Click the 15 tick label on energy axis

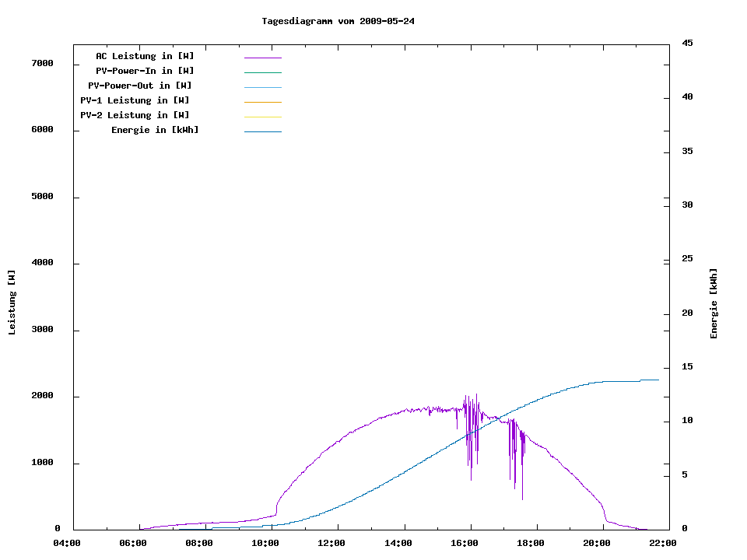point(687,367)
